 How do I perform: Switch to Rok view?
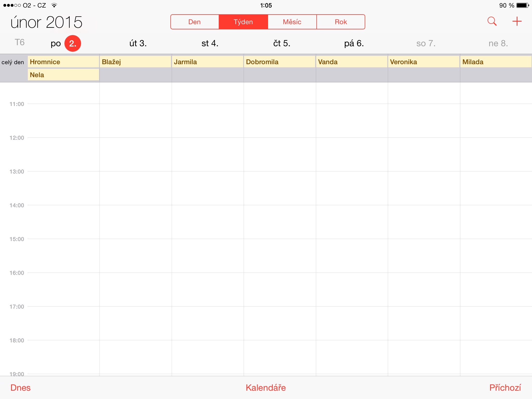341,22
